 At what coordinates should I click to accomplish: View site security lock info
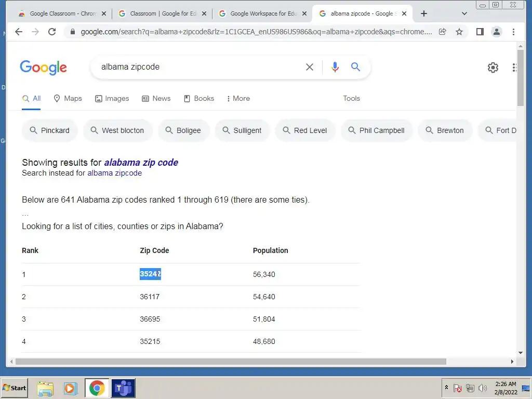[x=72, y=32]
